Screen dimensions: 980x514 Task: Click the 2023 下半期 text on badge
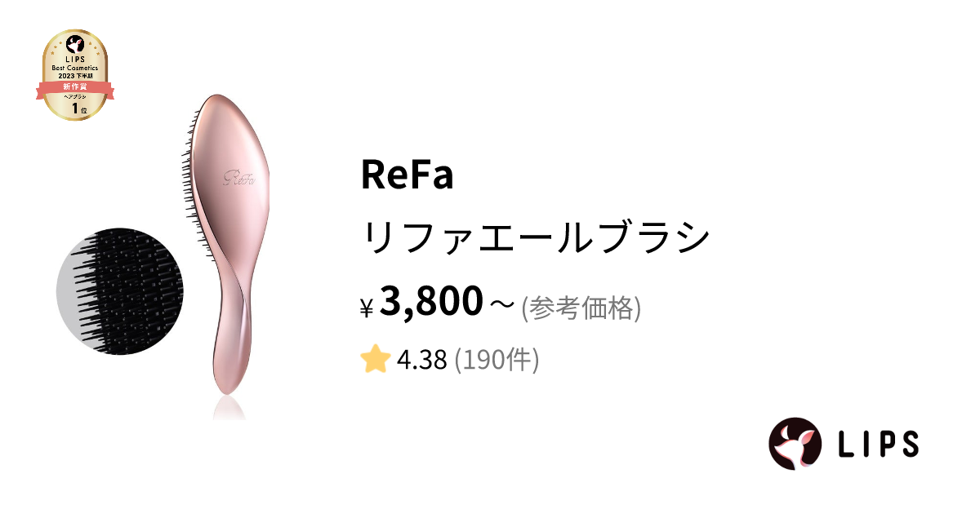point(75,75)
